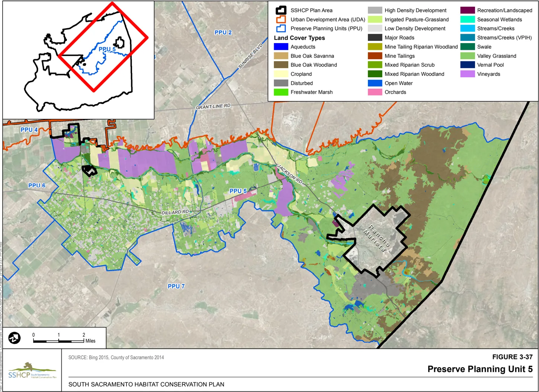Pick the Valley Grassland swatch
This screenshot has width=539, height=392.
coord(468,56)
